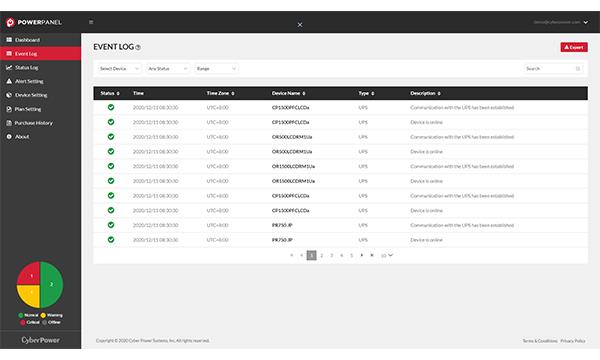Open Plan Setting in the sidebar

[x=41, y=109]
